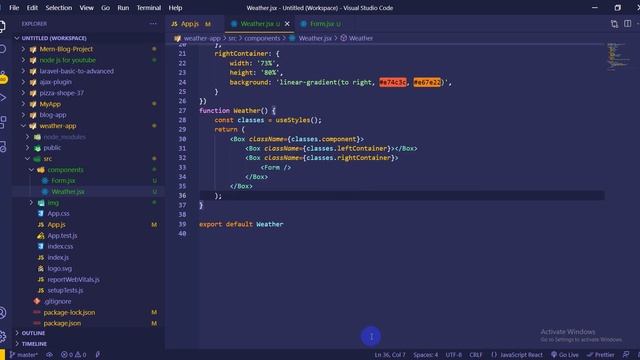Click the Prettier status item

tap(600, 355)
